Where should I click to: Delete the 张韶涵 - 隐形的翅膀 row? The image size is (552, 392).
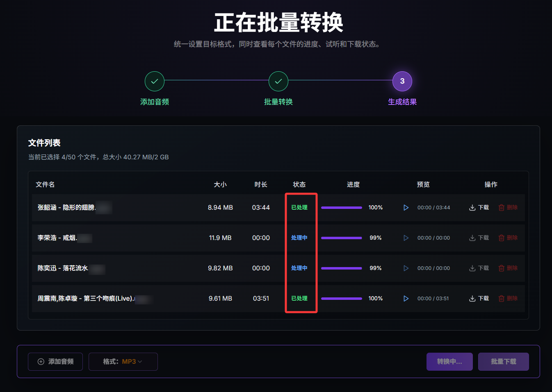pyautogui.click(x=508, y=208)
